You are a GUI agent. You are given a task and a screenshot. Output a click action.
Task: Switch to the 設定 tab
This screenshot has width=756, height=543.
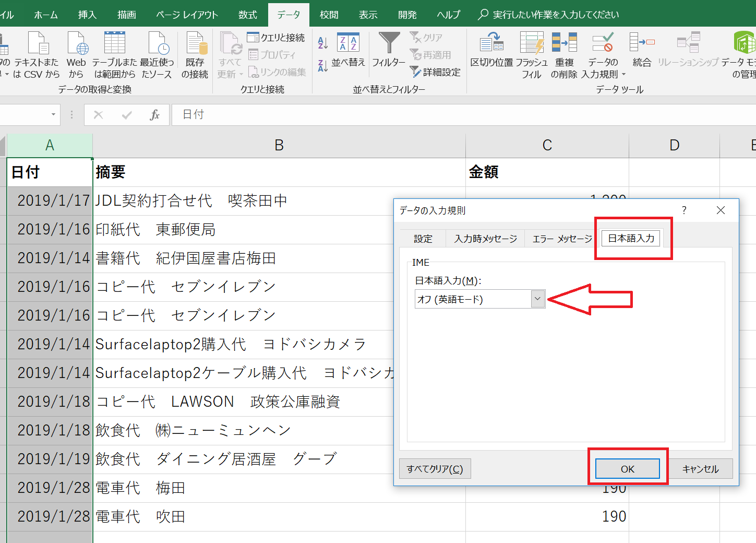point(423,239)
